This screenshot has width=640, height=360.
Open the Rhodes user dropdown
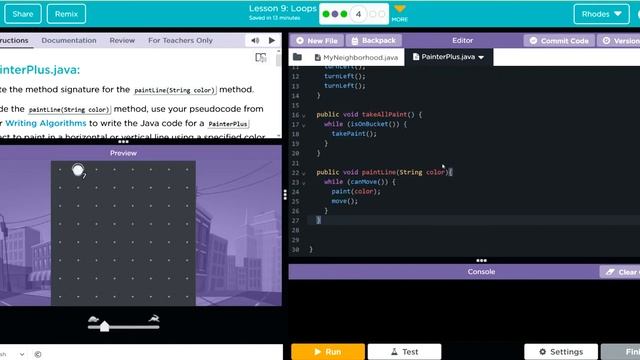click(601, 14)
